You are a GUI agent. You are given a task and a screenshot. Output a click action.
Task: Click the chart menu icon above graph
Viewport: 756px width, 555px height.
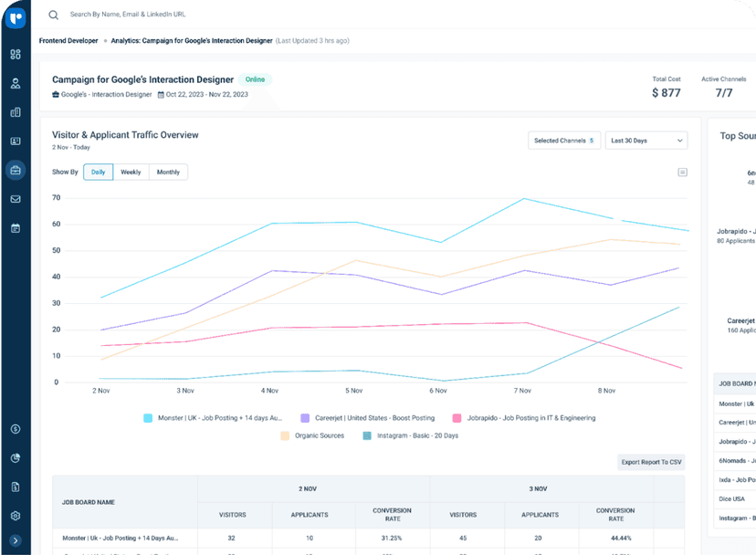pyautogui.click(x=682, y=172)
